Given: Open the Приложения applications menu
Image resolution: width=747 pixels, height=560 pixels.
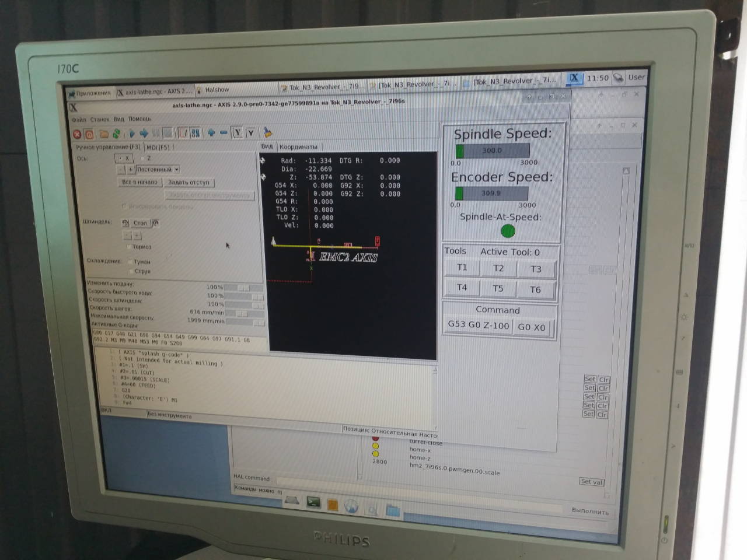Looking at the screenshot, I should pyautogui.click(x=89, y=93).
